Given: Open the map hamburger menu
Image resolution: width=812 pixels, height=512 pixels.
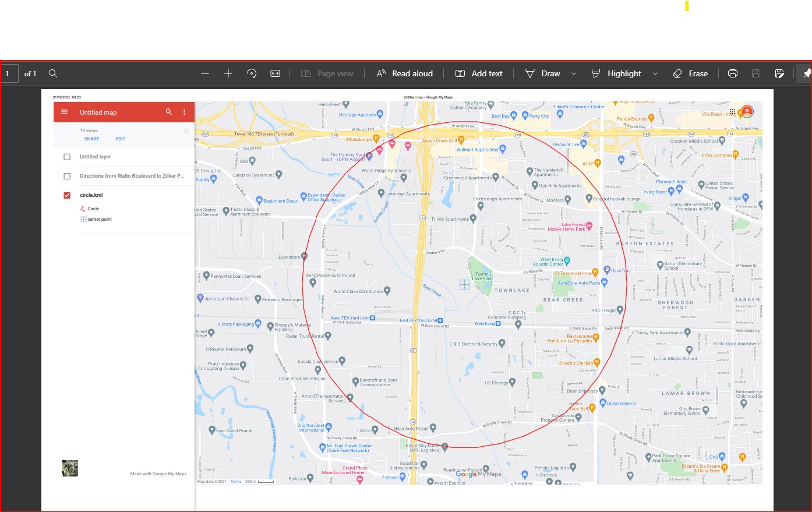Looking at the screenshot, I should pyautogui.click(x=65, y=112).
